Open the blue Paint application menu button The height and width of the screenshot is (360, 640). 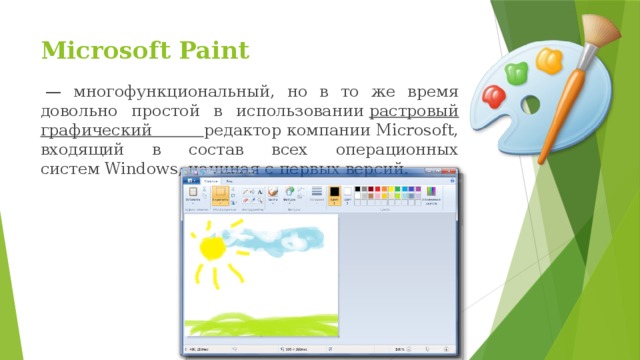(191, 181)
